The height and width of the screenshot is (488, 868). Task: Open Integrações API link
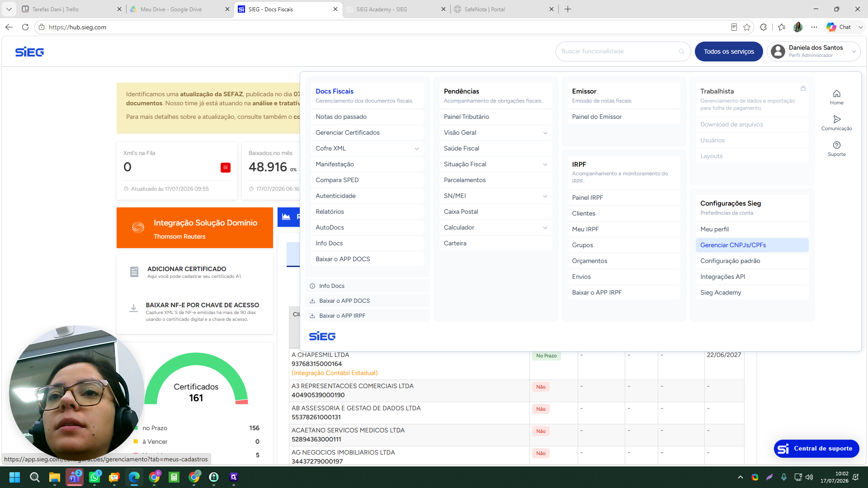click(x=752, y=277)
